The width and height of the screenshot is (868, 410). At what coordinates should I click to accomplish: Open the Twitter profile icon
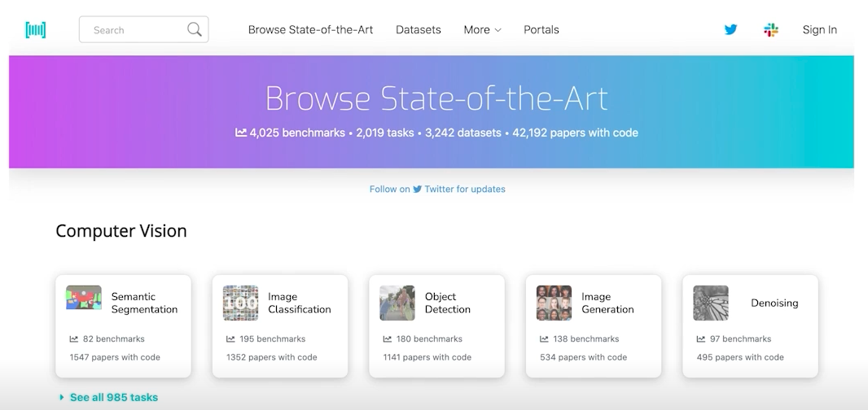730,30
